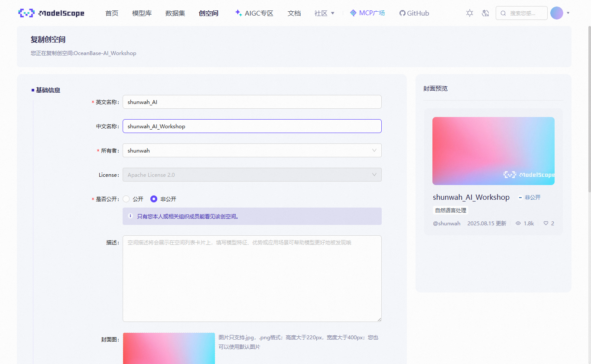Screen dimensions: 591x364
Task: Click the sparkle icon beside AIGC专区
Action: (238, 13)
